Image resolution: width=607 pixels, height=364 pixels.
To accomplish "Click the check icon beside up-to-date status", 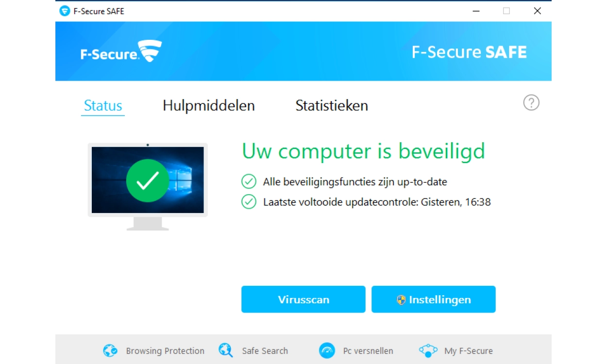I will [x=249, y=182].
